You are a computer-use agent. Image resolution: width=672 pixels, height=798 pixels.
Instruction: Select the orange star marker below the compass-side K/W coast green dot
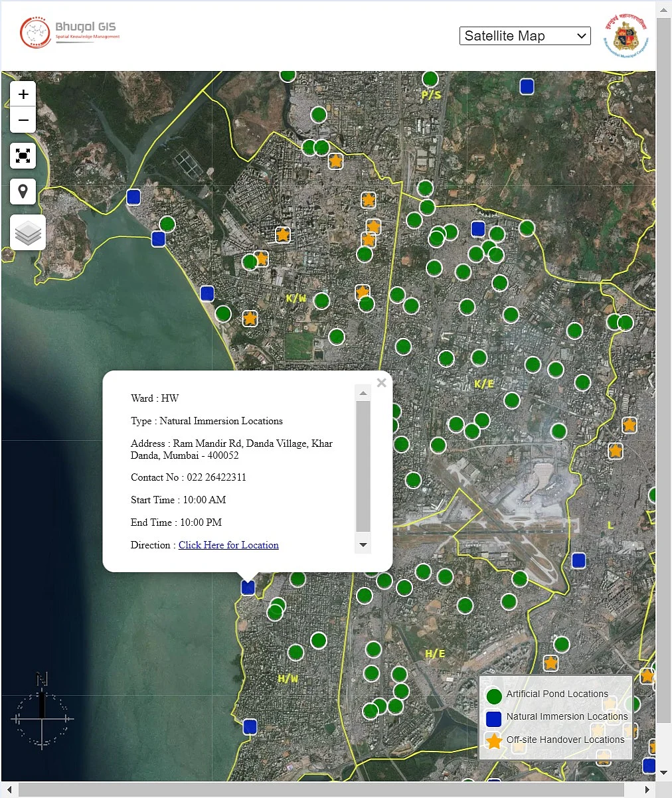(250, 319)
